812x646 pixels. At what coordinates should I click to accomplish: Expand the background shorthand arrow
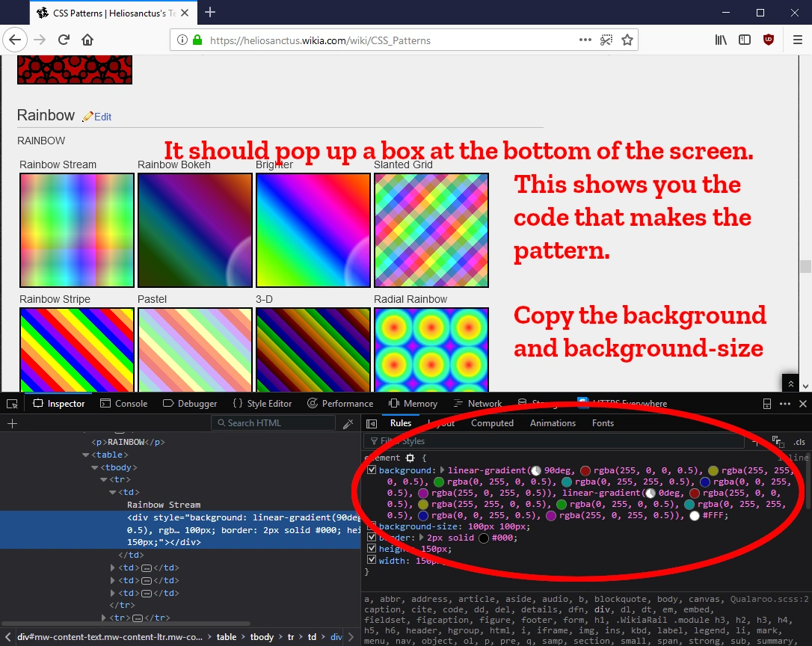point(442,470)
